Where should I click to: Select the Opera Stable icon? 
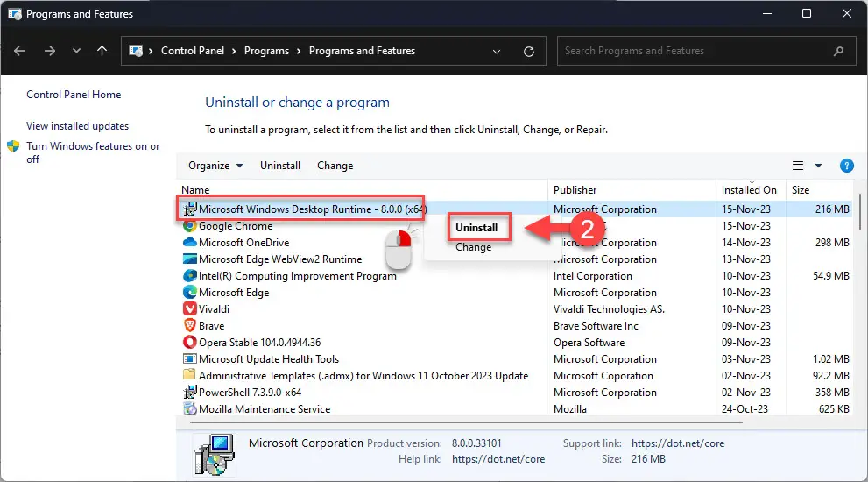[x=190, y=343]
